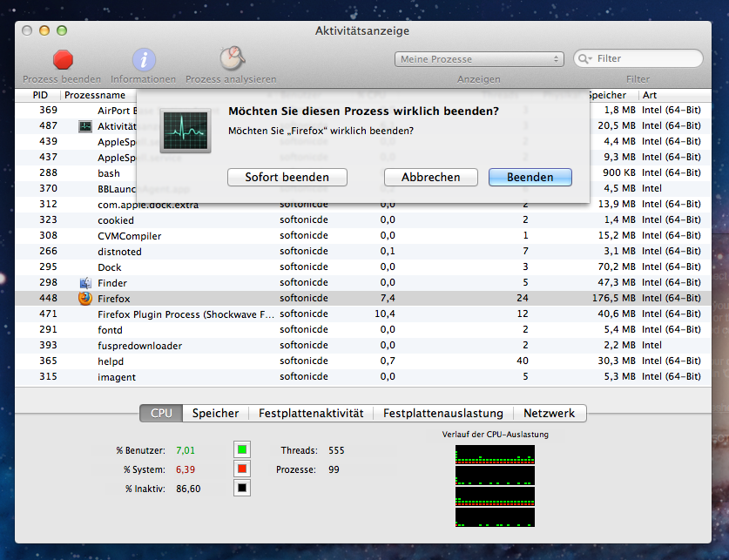This screenshot has width=729, height=560.
Task: Click the red System color swatch
Action: (242, 469)
